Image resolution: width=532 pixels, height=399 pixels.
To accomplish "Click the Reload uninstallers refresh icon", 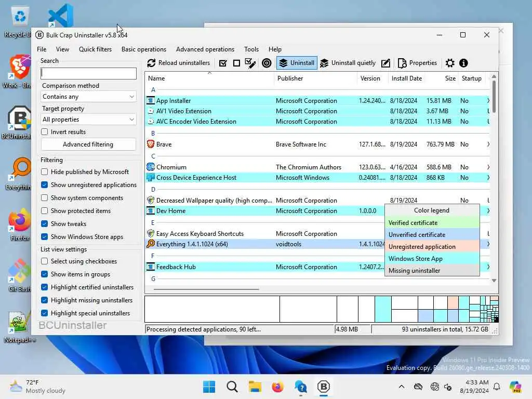I will pos(151,63).
